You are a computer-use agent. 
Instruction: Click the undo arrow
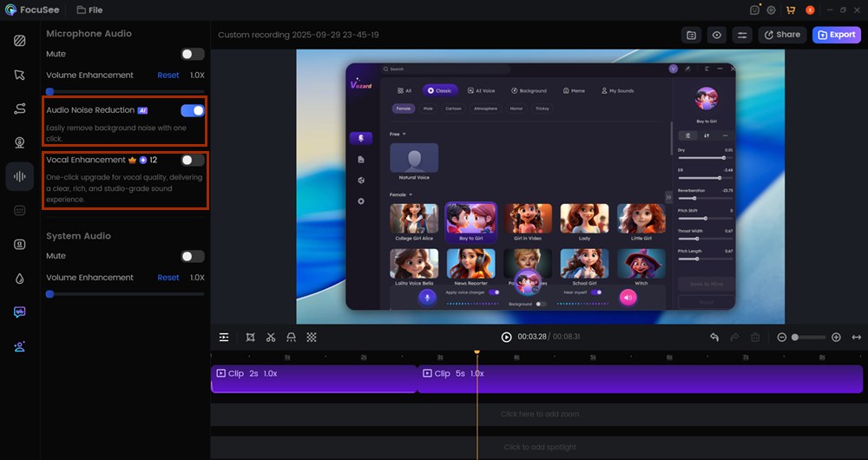[714, 338]
